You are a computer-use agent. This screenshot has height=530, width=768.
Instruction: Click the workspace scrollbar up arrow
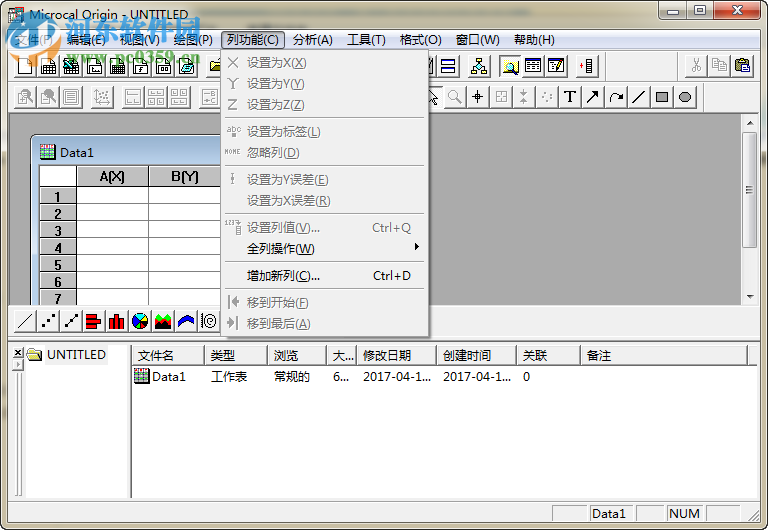(x=750, y=123)
